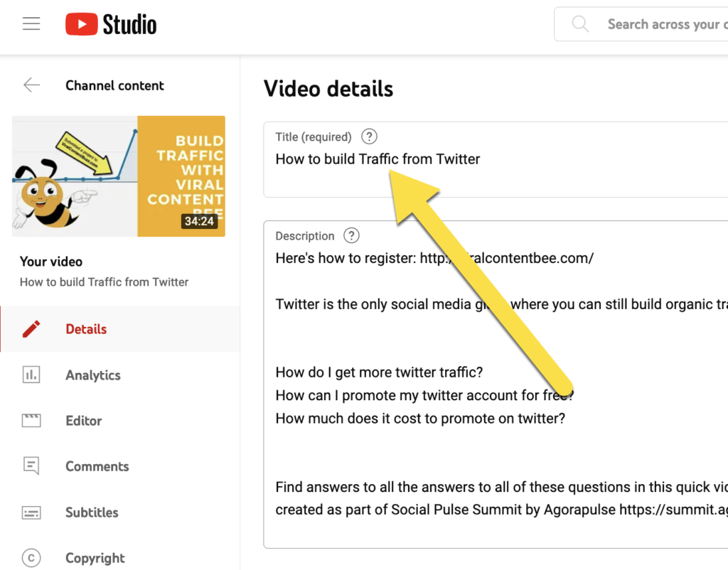728x570 pixels.
Task: Click the search magnifier icon
Action: 580,24
